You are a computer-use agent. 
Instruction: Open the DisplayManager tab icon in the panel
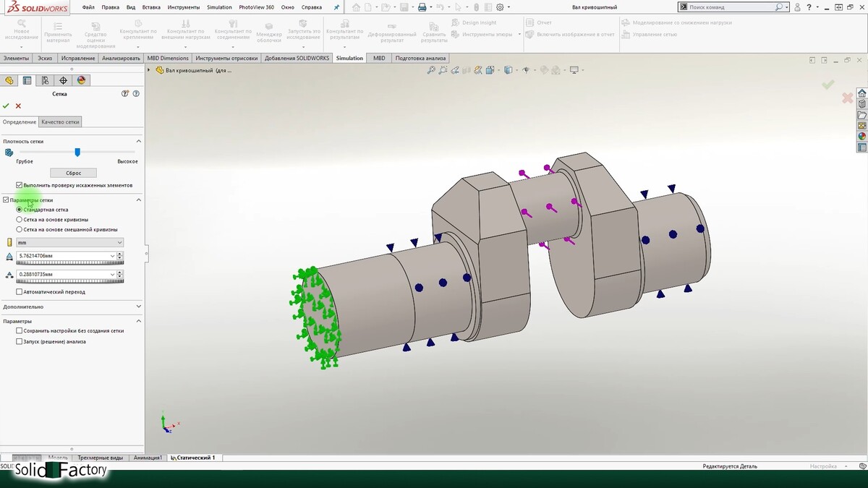coord(81,80)
